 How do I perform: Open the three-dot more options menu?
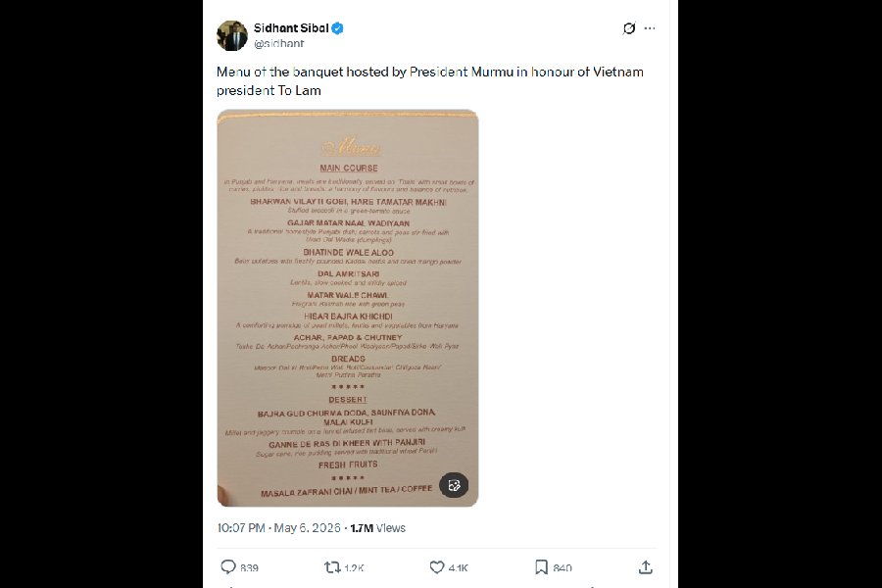point(650,28)
